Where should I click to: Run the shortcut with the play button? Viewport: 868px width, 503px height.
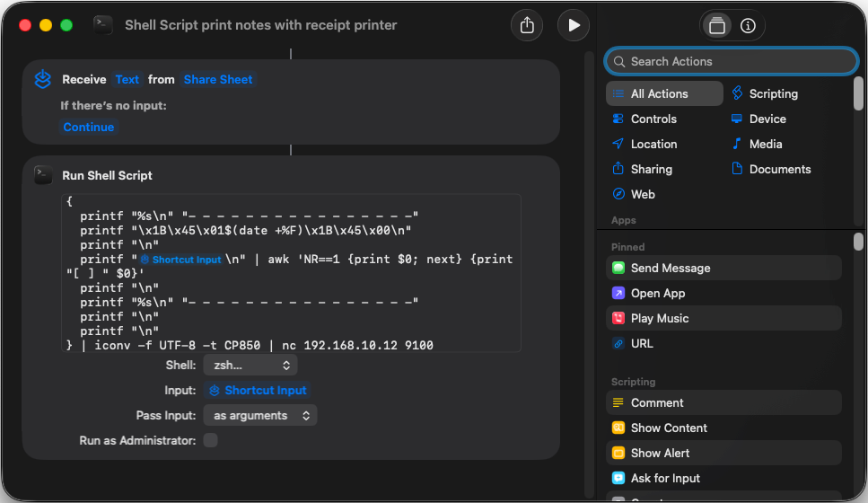[574, 25]
